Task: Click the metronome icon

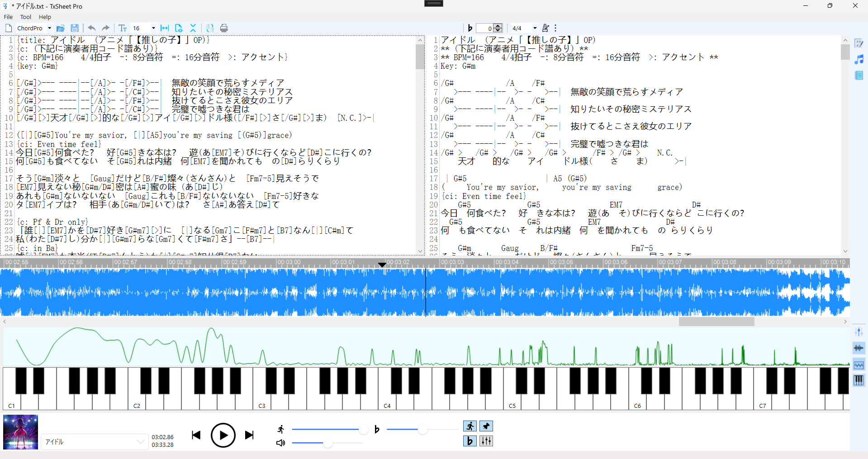Action: [x=545, y=28]
